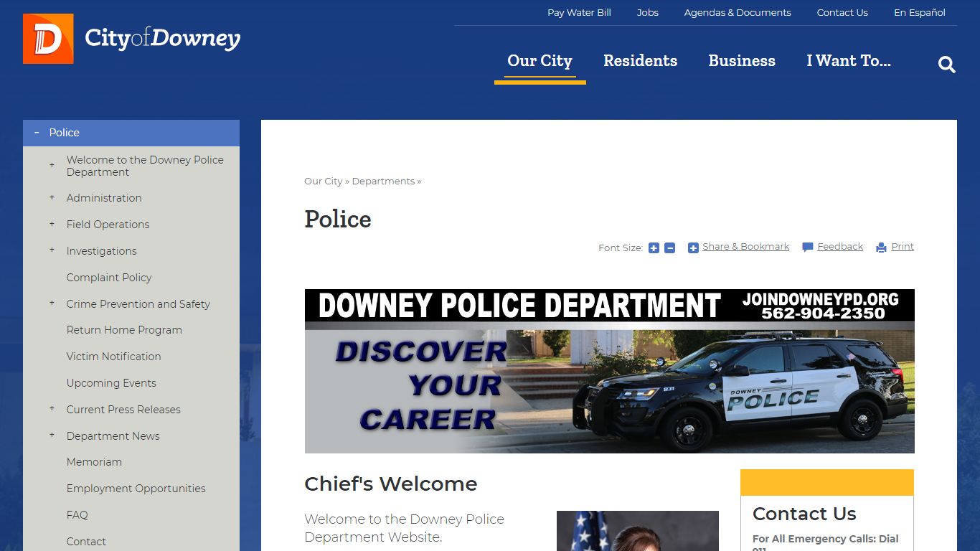Click the Feedback speech bubble icon
Viewport: 980px width, 551px height.
808,248
